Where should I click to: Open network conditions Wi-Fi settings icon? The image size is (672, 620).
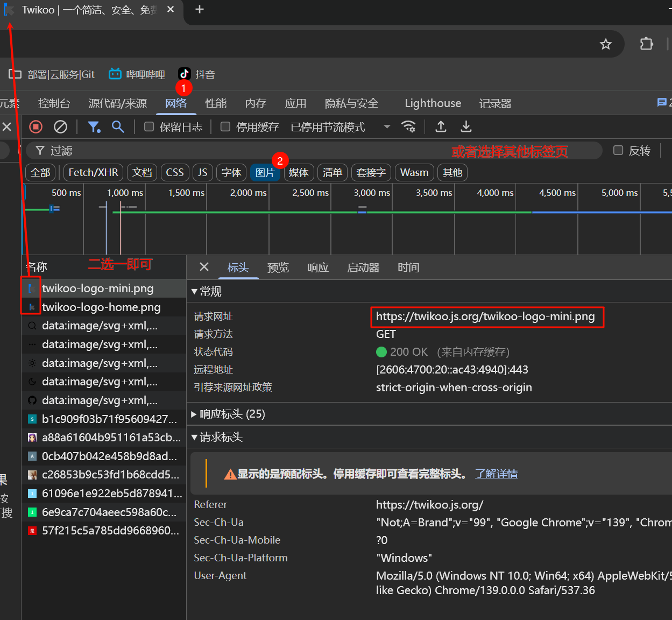point(408,127)
